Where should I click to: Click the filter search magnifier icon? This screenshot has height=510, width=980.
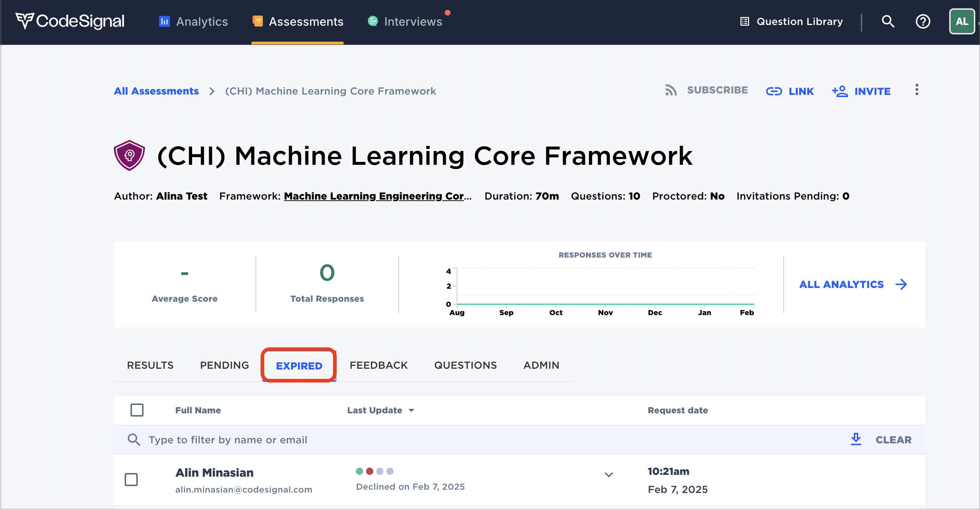pos(133,439)
